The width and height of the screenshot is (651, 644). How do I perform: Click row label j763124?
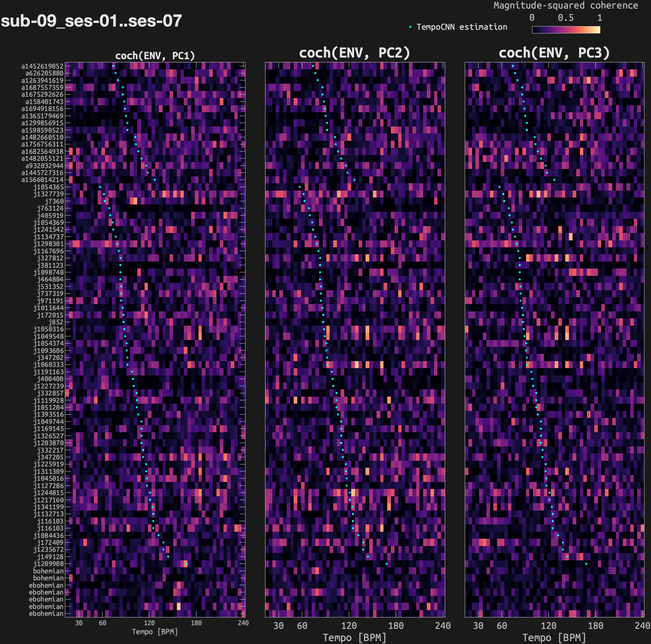[x=51, y=208]
